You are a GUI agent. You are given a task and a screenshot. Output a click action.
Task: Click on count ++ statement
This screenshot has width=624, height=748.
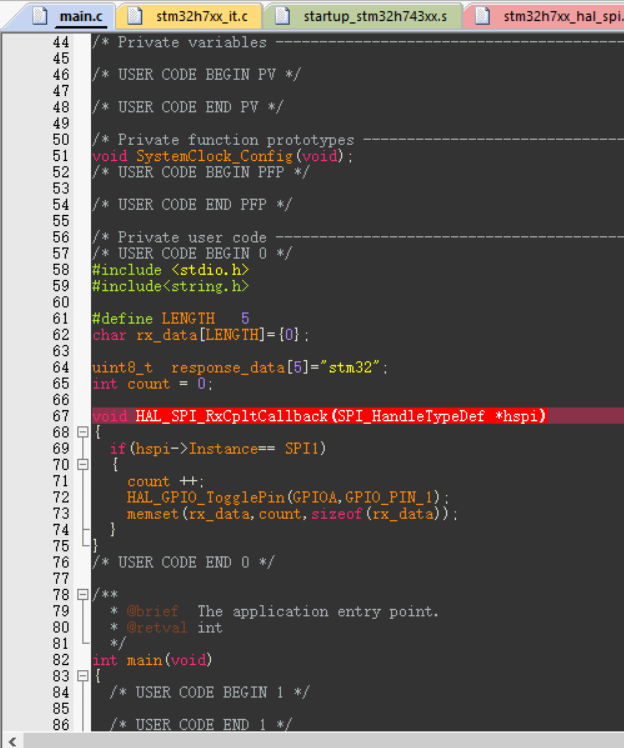(x=165, y=481)
